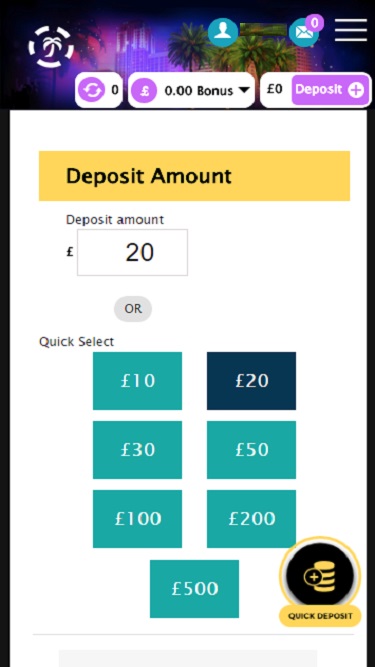Click the purple Deposit button
The image size is (375, 667).
click(330, 90)
